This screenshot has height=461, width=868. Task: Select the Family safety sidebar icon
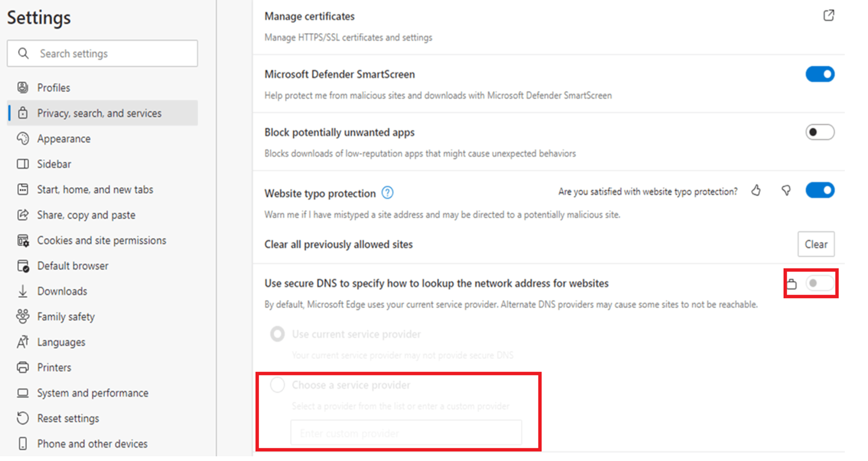tap(23, 316)
